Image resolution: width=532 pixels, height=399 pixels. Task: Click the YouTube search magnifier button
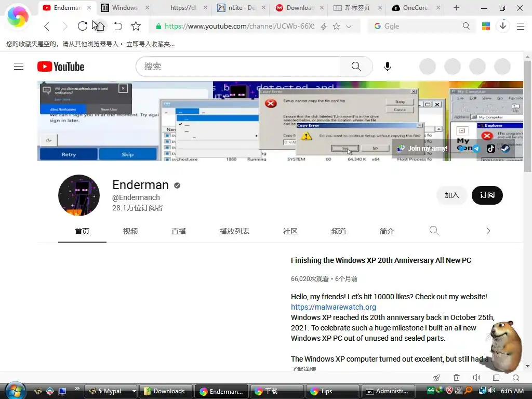356,66
